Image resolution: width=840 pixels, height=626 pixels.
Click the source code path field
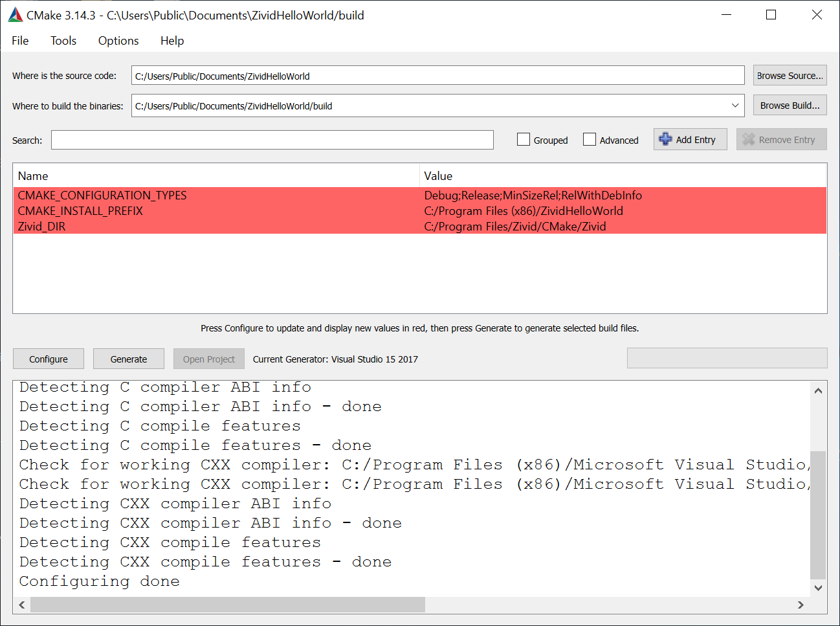(438, 76)
